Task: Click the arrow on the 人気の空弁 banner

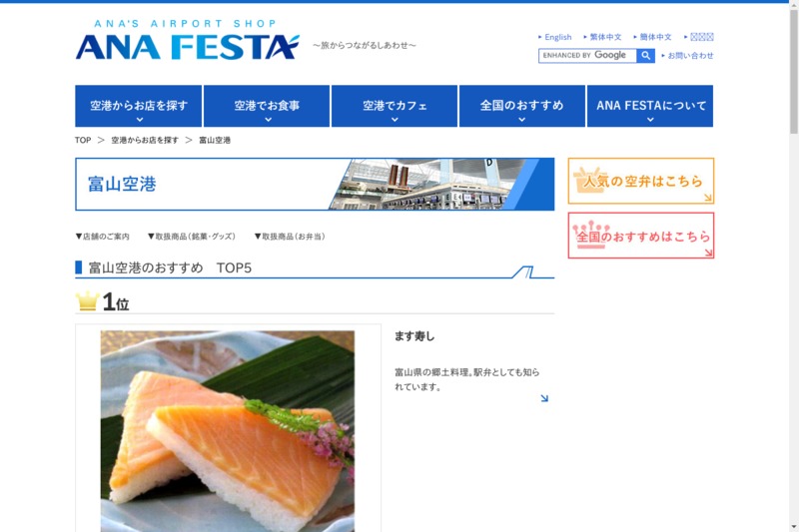Action: 708,198
